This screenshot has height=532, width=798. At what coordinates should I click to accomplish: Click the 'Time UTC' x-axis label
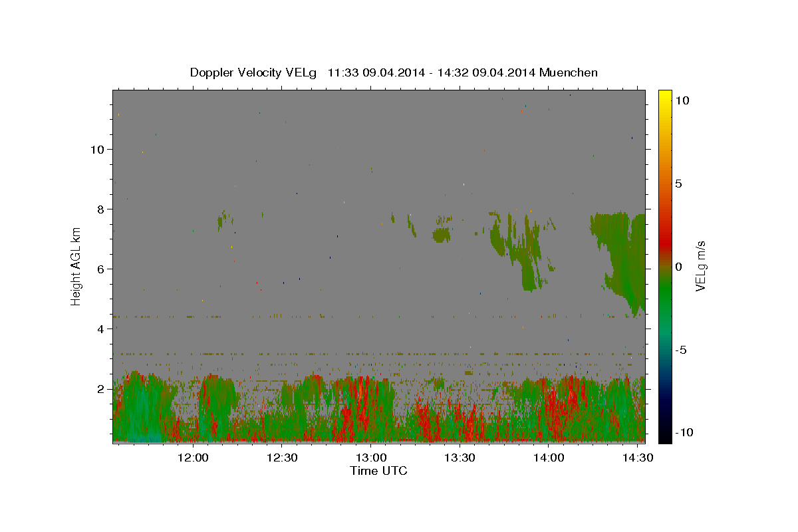[378, 471]
